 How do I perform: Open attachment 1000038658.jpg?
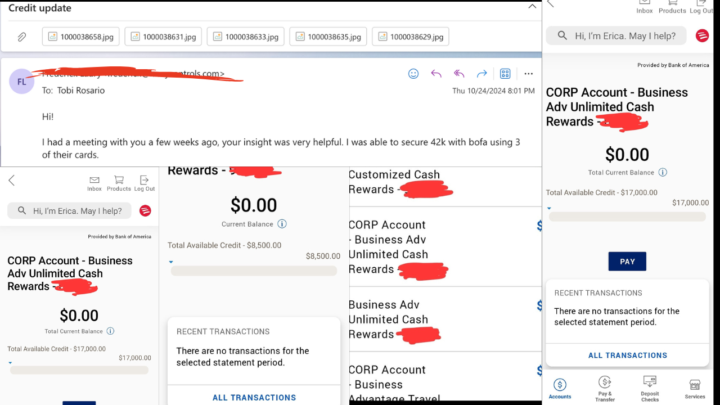81,37
